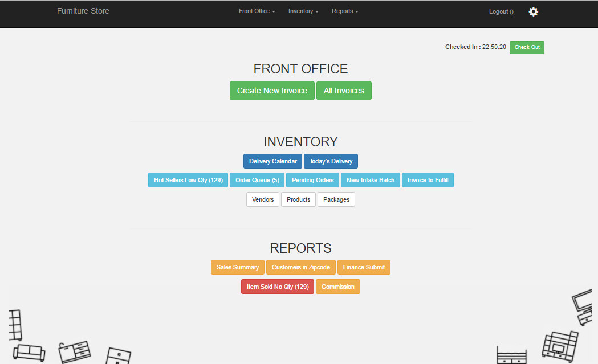Image resolution: width=598 pixels, height=364 pixels.
Task: View Today's Delivery list
Action: tap(331, 161)
